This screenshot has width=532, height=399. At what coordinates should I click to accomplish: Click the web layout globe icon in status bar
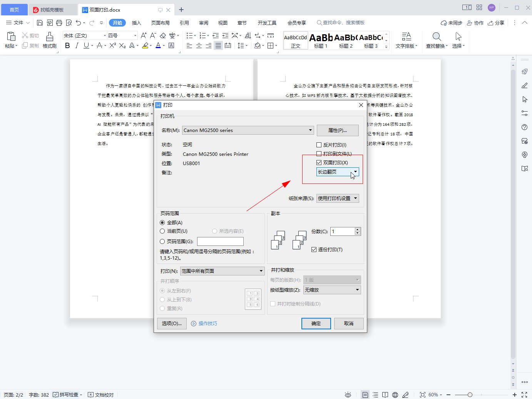[x=395, y=395]
